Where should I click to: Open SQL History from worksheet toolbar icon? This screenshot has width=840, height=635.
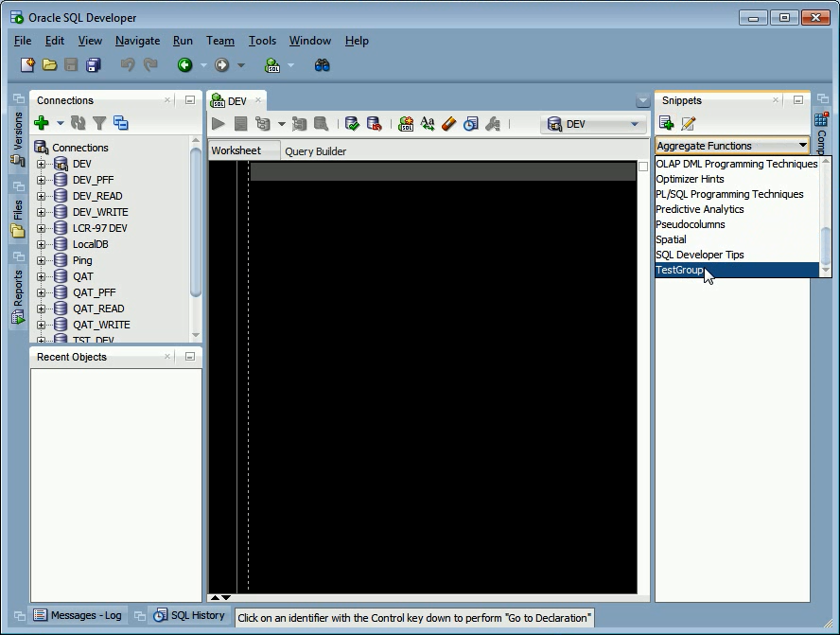(x=470, y=124)
